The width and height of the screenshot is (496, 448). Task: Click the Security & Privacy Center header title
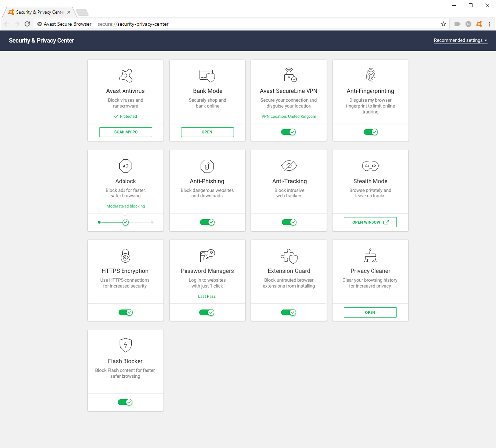pos(42,41)
